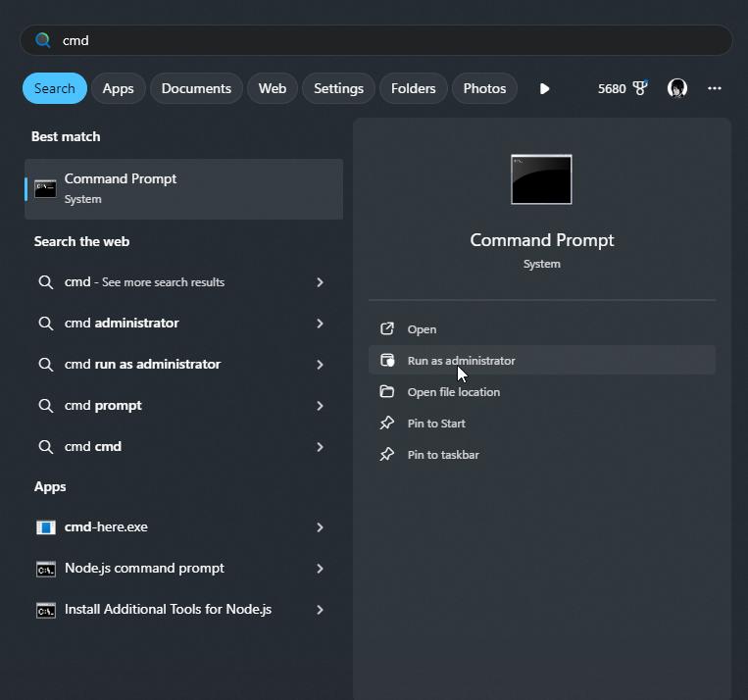The height and width of the screenshot is (700, 748).
Task: Open the three-dot options menu
Action: 714,88
